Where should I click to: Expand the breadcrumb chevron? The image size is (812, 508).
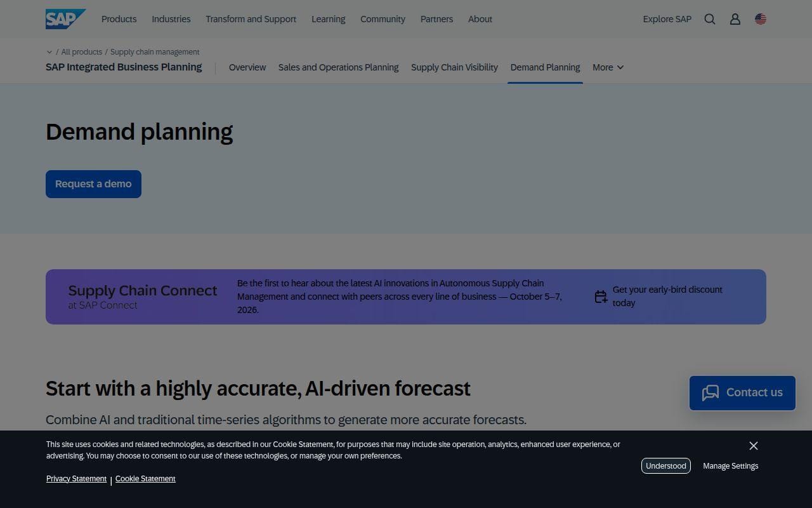[49, 52]
